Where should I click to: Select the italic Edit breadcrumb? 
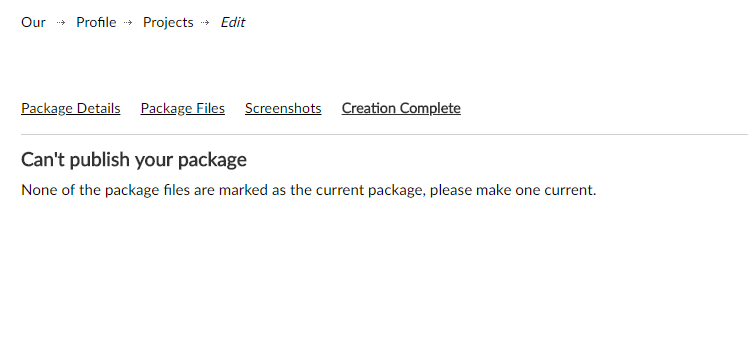click(x=233, y=22)
